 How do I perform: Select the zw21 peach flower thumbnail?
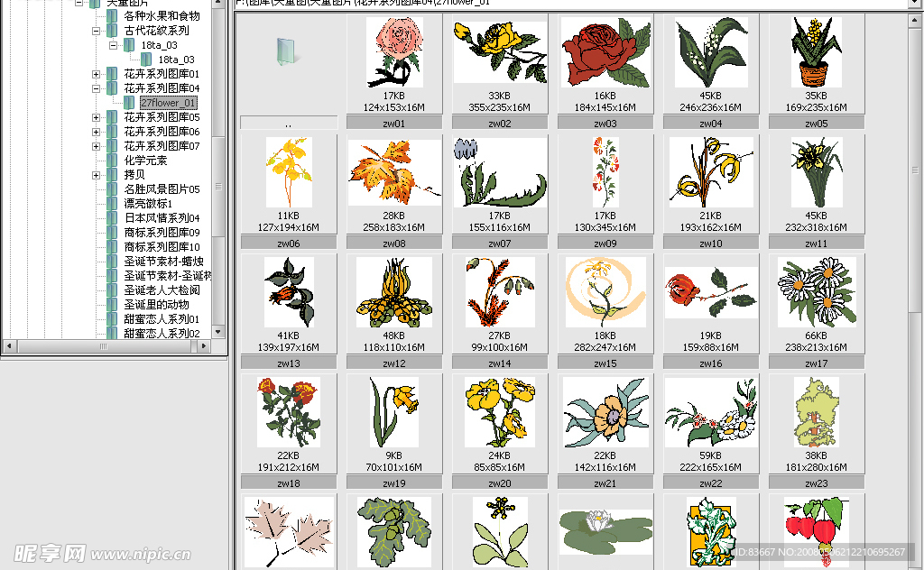[605, 412]
